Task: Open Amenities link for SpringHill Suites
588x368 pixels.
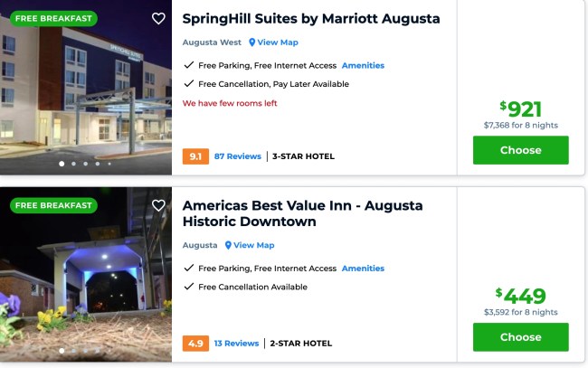Action: pos(363,66)
